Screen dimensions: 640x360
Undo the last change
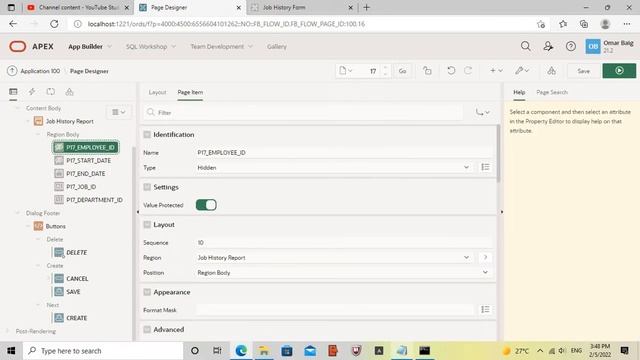click(451, 71)
